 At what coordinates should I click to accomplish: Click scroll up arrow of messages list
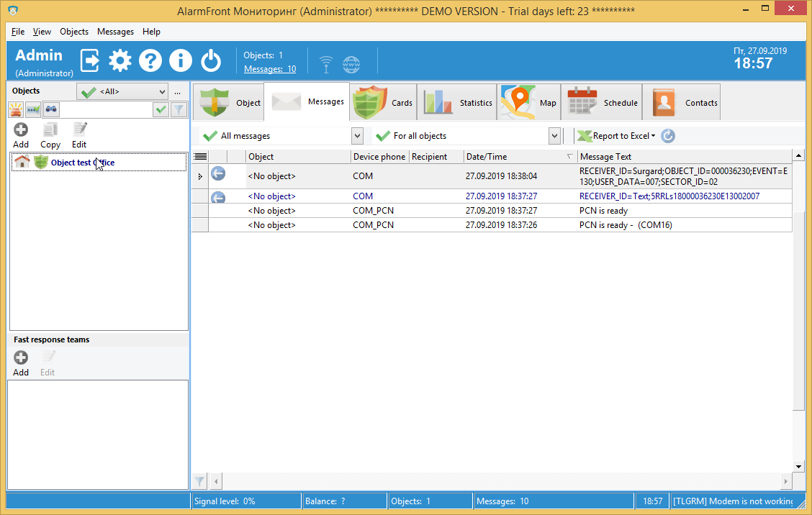pos(798,155)
